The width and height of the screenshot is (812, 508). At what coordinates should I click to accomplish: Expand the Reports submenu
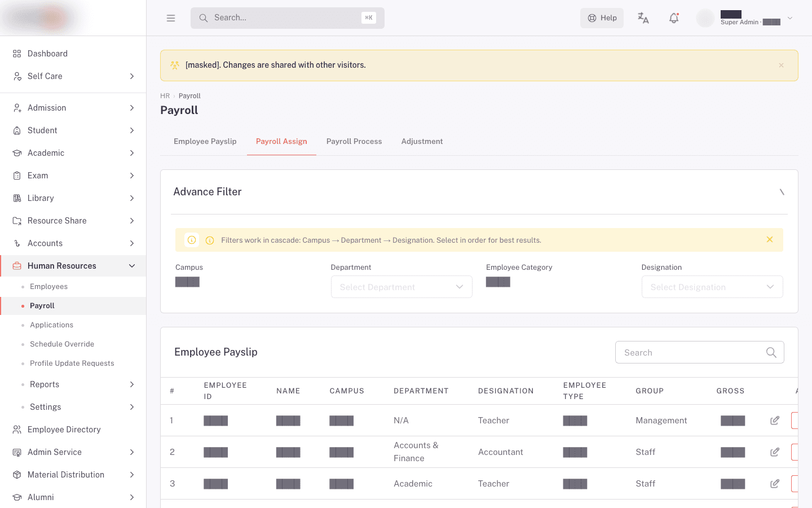(x=73, y=384)
